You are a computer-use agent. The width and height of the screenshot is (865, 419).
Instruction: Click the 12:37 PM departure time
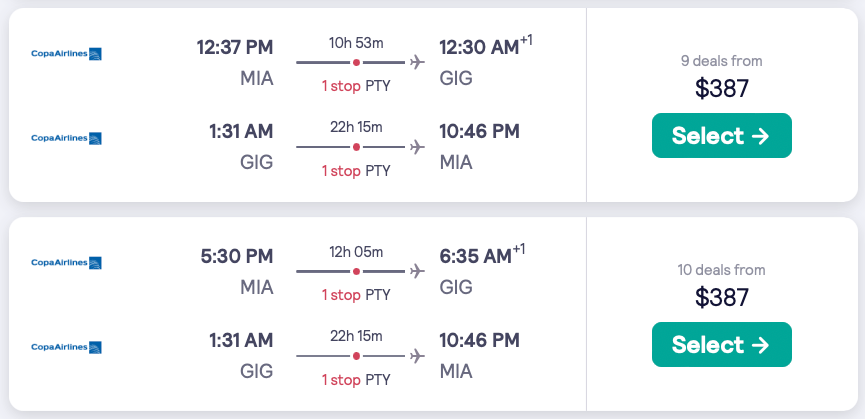(x=235, y=47)
